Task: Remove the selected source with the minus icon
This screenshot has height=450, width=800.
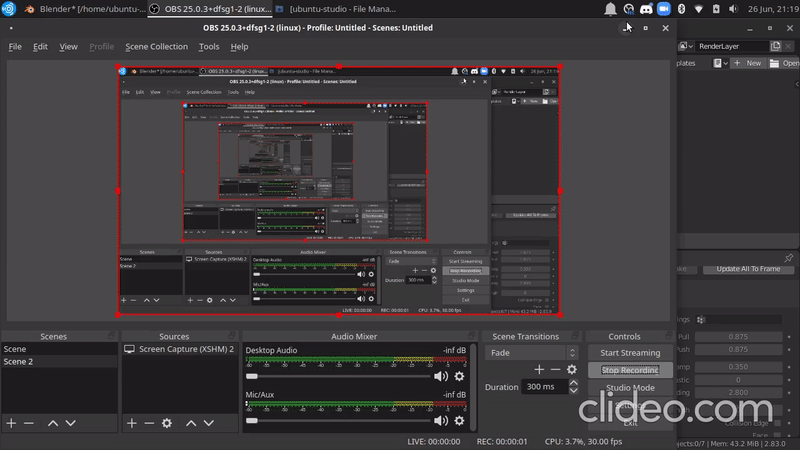Action: coord(149,423)
